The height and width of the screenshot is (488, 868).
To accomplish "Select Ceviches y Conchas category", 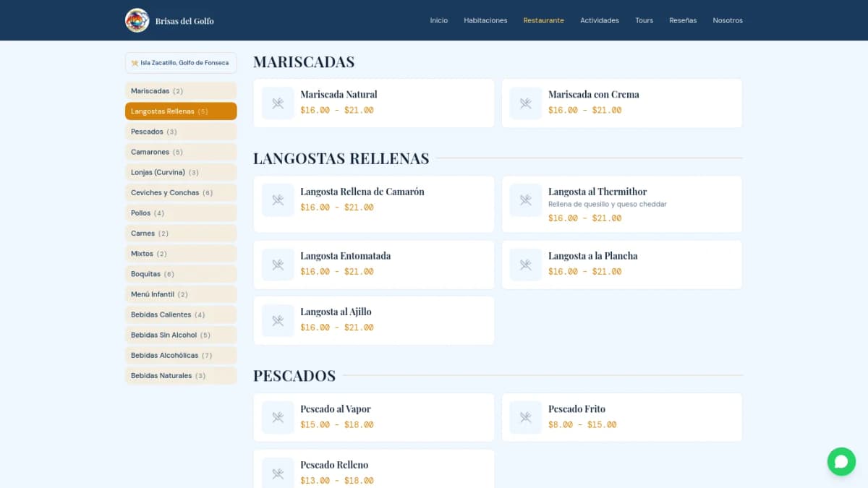I will (181, 193).
